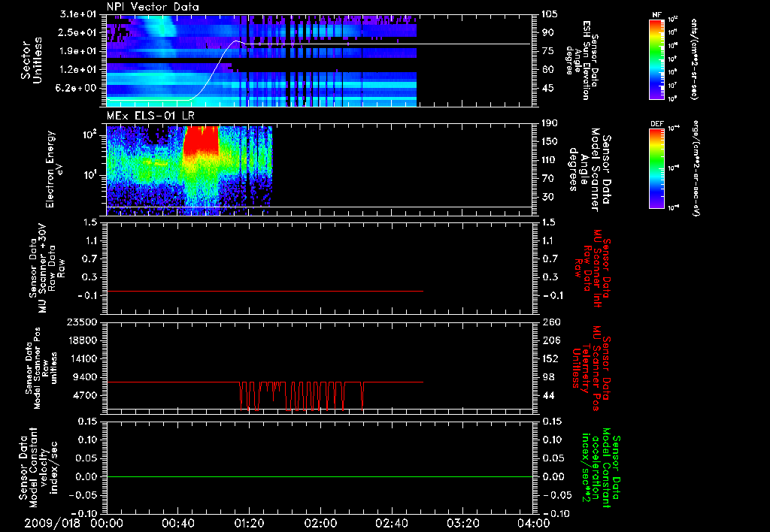Click the "02:40" time tick label
The image size is (770, 532).
(391, 523)
